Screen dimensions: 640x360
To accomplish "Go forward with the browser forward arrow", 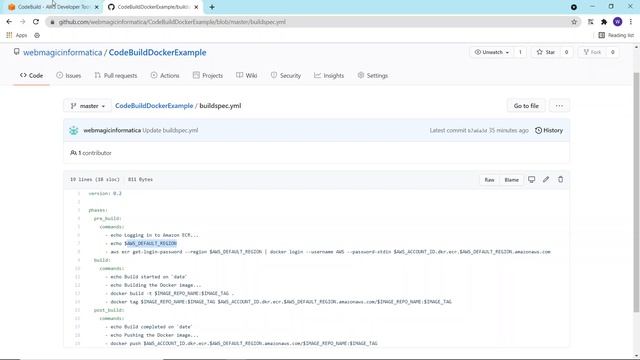I will 22,22.
